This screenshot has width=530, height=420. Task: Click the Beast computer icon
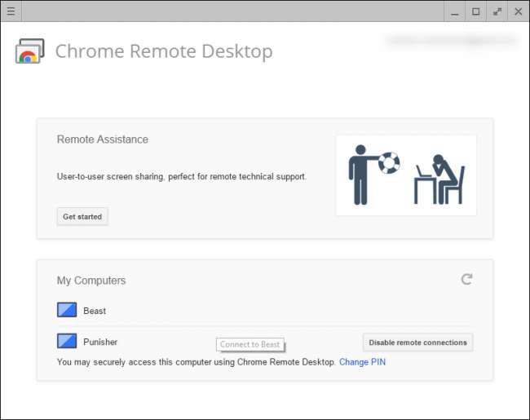(x=67, y=310)
